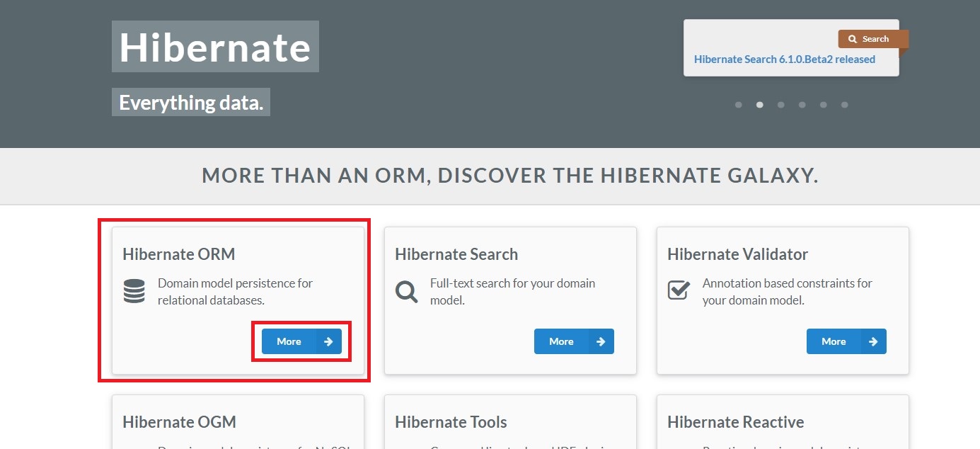This screenshot has height=449, width=980.
Task: Click the Everything data. tagline
Action: point(191,103)
